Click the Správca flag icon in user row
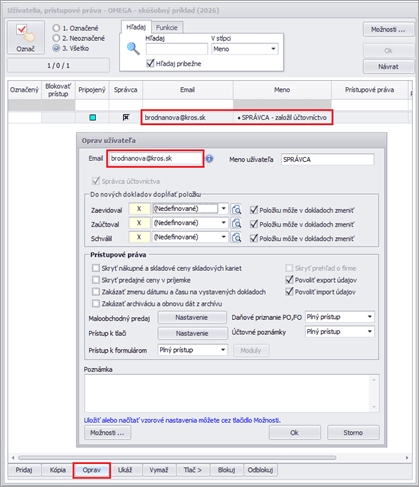Screen dimensions: 419x487 click(126, 117)
